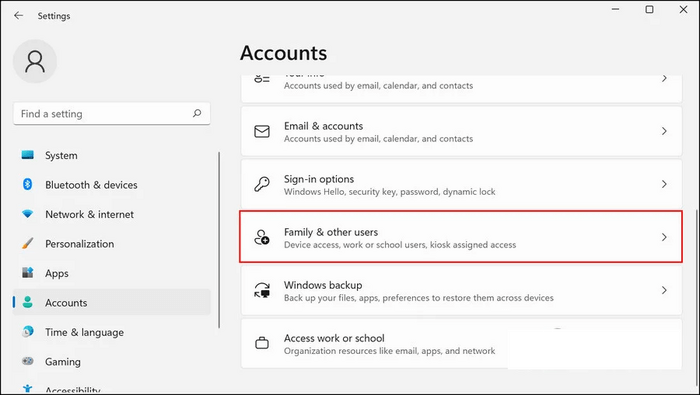Click the sidebar scrollbar
Image resolution: width=700 pixels, height=395 pixels.
219,240
